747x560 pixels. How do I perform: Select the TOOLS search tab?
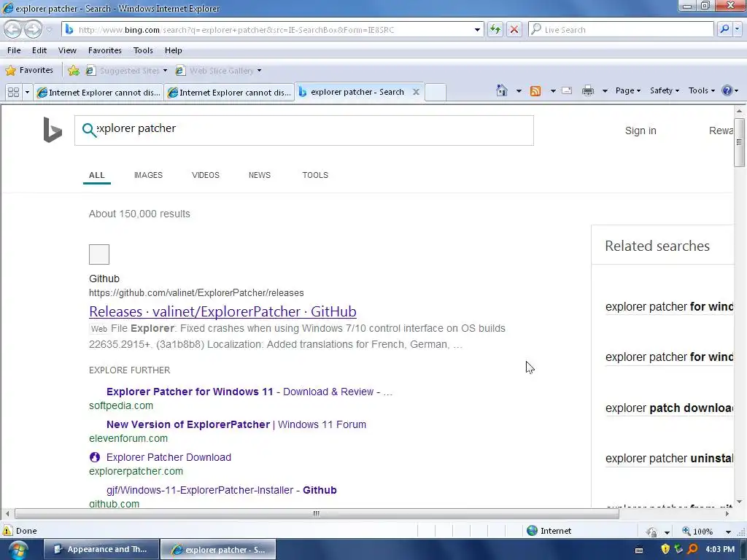[315, 175]
